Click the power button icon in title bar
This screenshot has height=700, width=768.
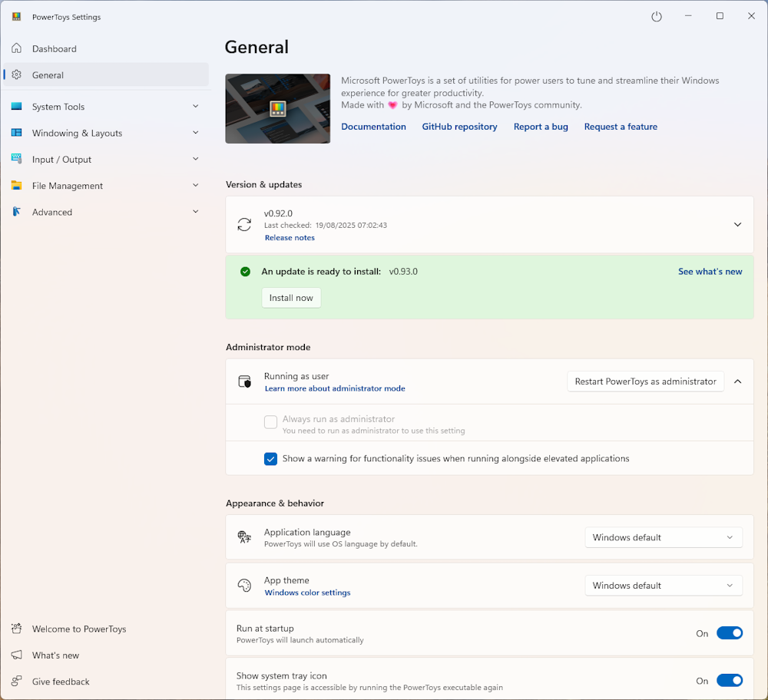click(657, 17)
